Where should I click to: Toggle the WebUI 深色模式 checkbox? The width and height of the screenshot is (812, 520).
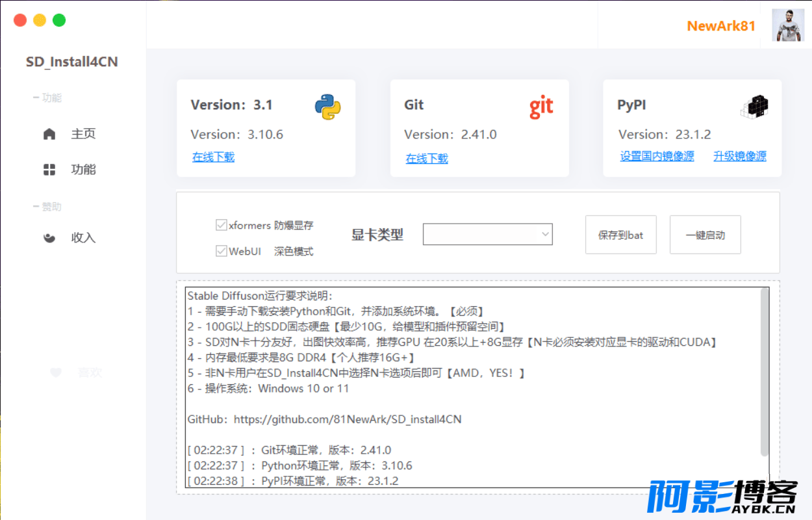click(x=222, y=251)
